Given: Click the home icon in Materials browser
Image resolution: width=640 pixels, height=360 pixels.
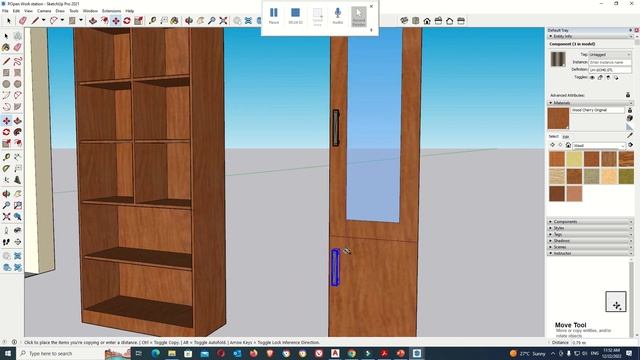Looking at the screenshot, I should tap(568, 145).
